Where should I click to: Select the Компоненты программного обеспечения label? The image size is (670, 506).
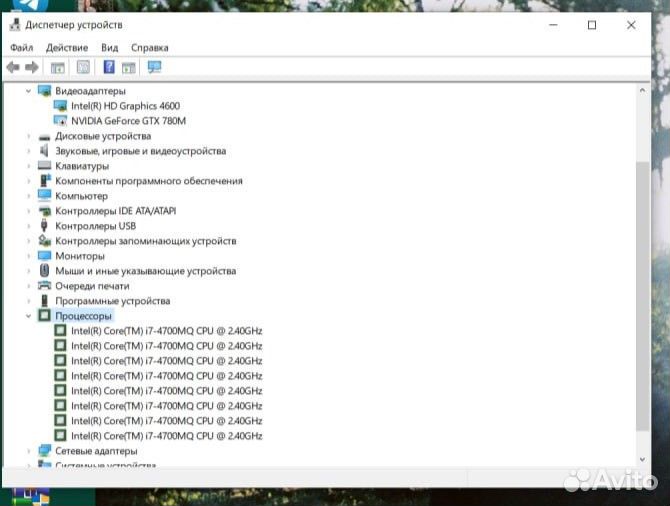coord(149,181)
